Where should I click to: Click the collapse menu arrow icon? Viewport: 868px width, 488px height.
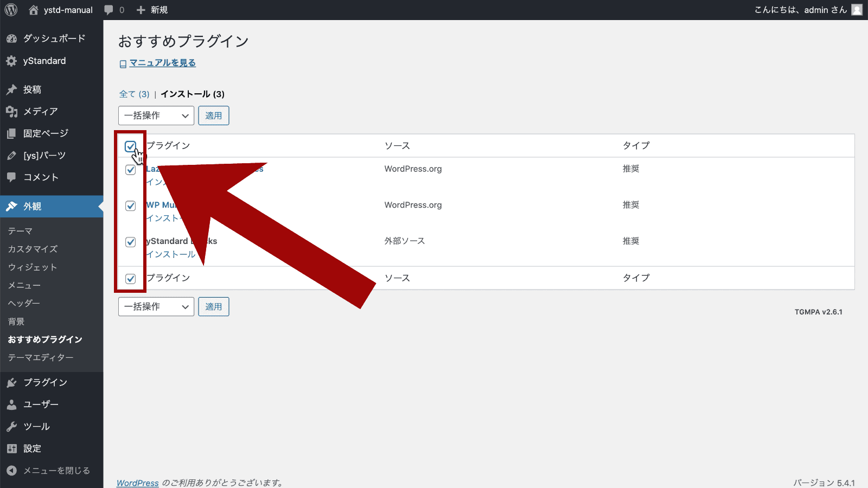pos(11,471)
